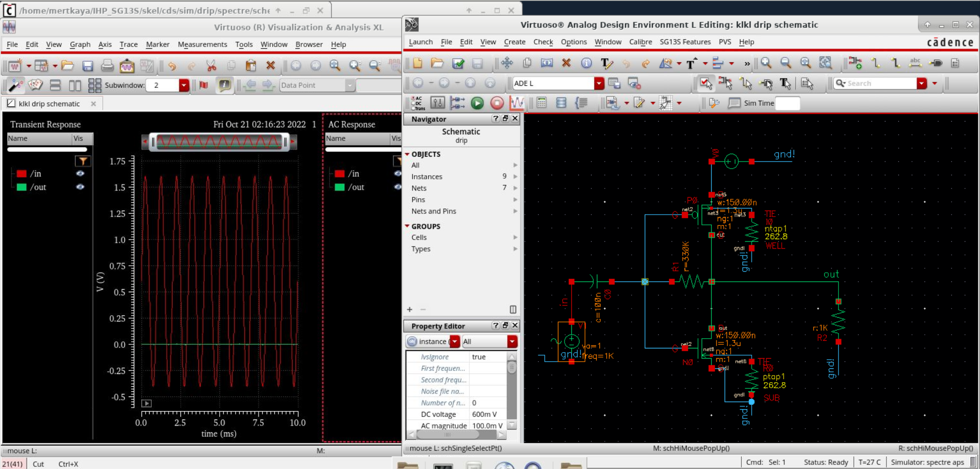Collapse the GROUPS section in Navigator
The image size is (980, 469).
click(x=407, y=226)
